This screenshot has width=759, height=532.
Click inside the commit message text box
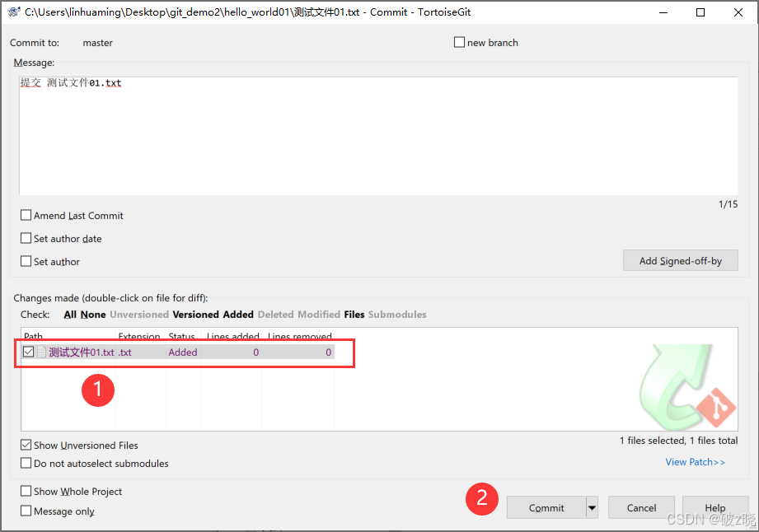378,136
